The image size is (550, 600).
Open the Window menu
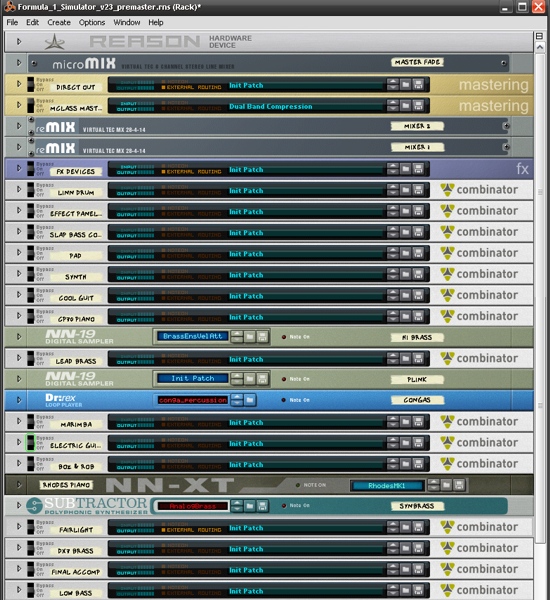(x=127, y=22)
